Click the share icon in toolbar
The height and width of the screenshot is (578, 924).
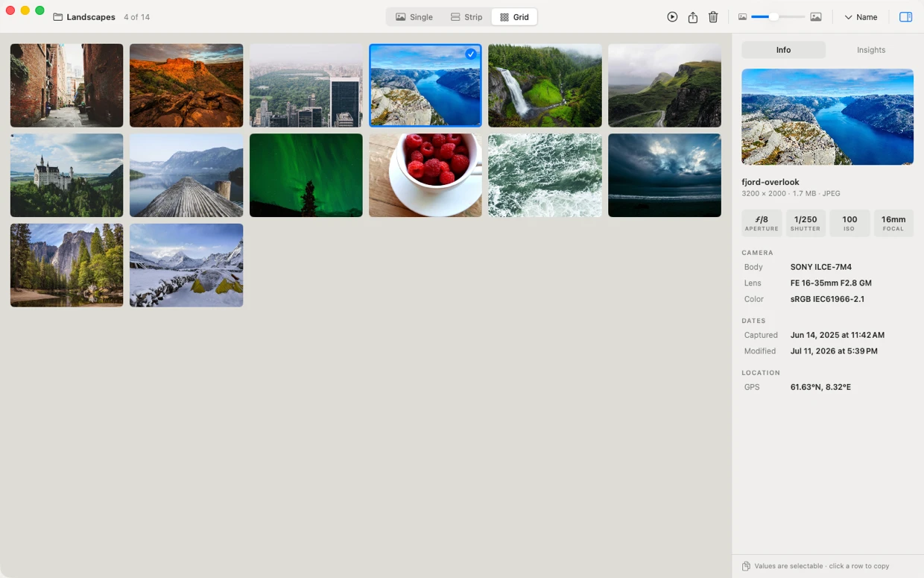(693, 17)
